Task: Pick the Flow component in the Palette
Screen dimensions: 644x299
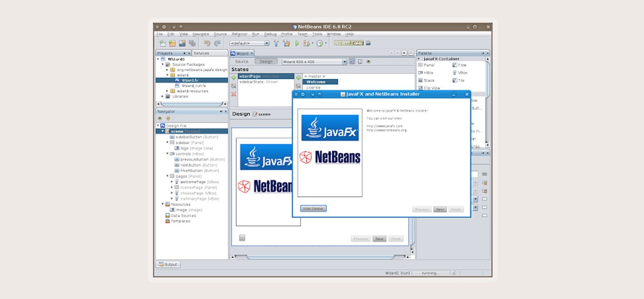Action: 460,65
